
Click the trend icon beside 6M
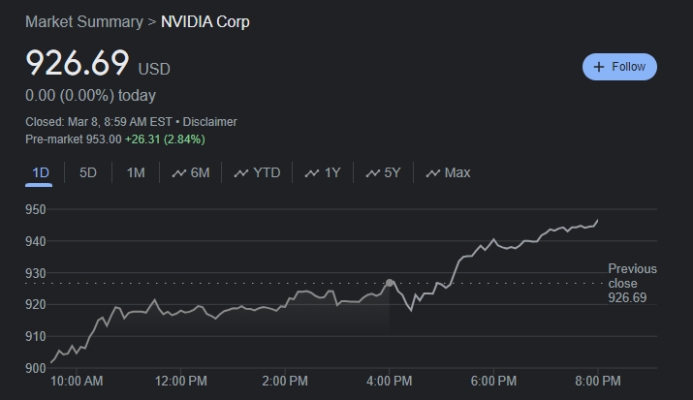coord(179,173)
